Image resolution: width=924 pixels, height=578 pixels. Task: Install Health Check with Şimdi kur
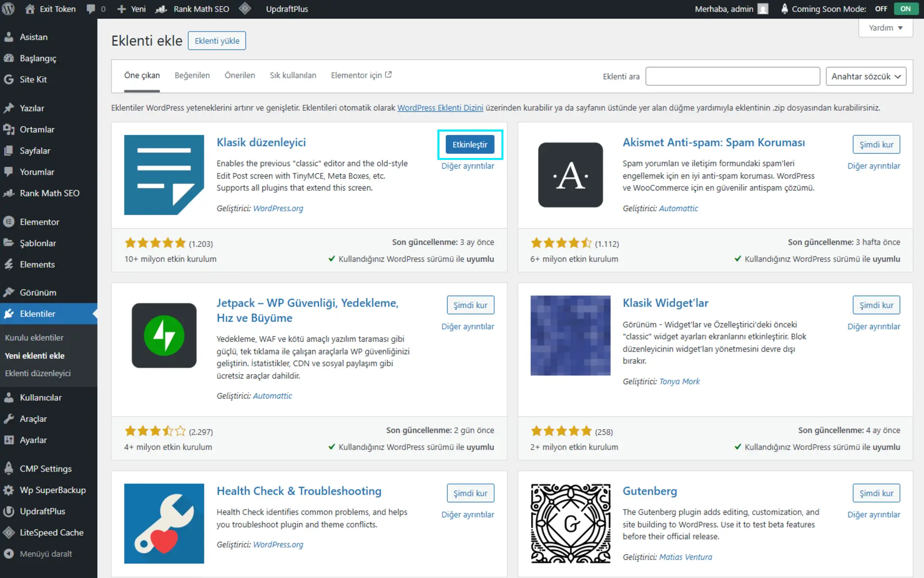pyautogui.click(x=470, y=493)
